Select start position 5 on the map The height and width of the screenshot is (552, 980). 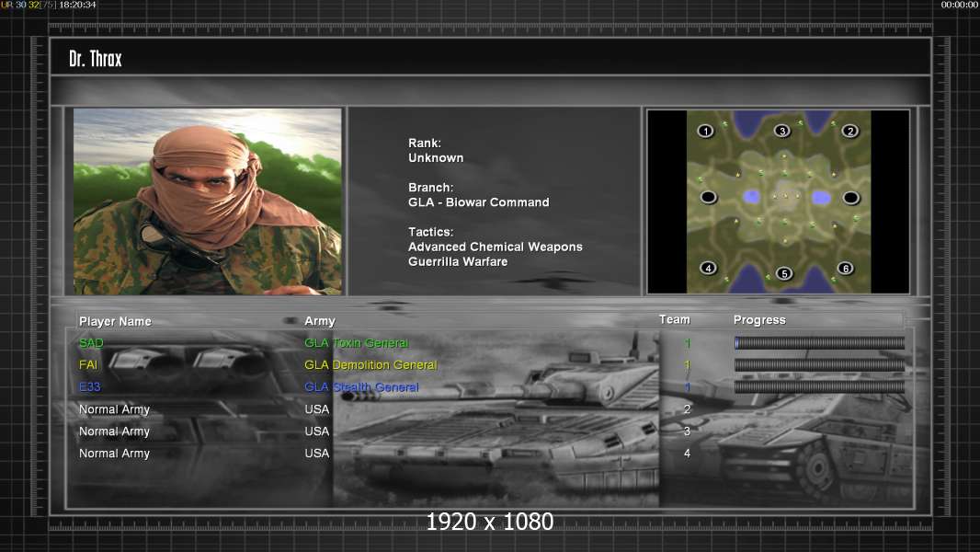[x=784, y=273]
